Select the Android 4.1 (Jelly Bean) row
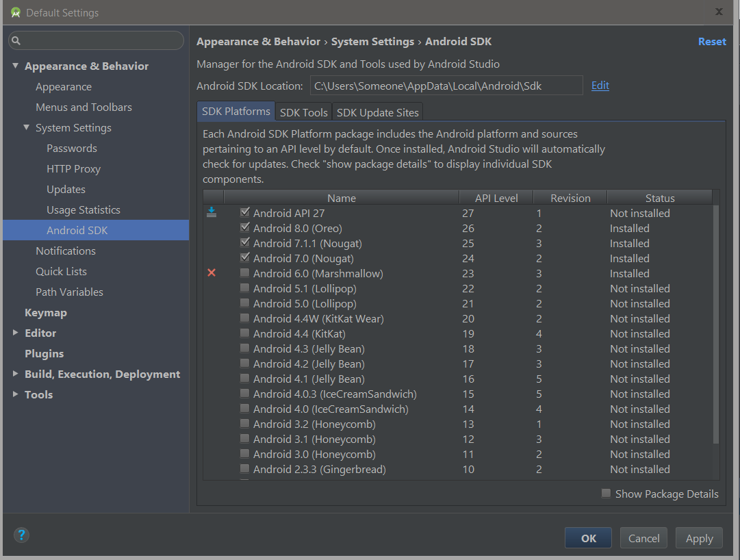 pyautogui.click(x=458, y=379)
